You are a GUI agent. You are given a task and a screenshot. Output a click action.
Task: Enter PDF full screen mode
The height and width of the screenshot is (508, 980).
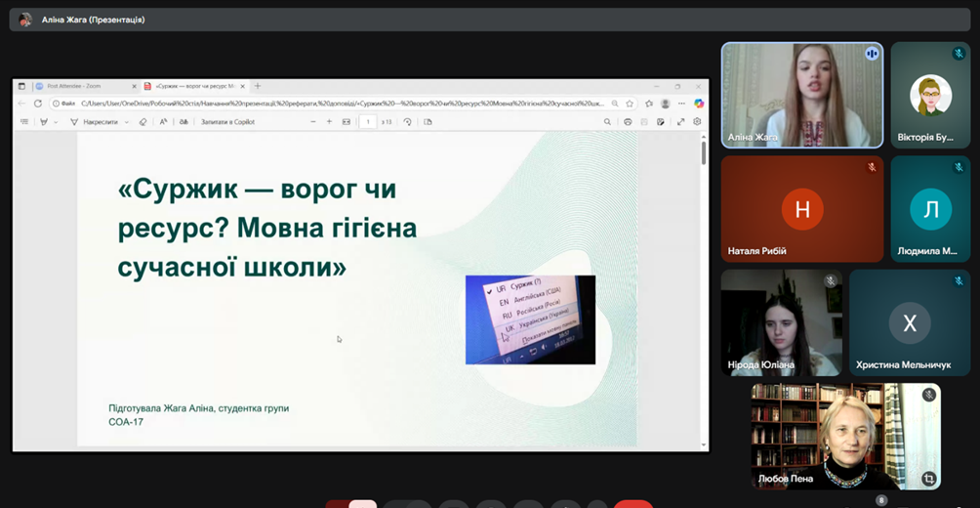click(681, 122)
